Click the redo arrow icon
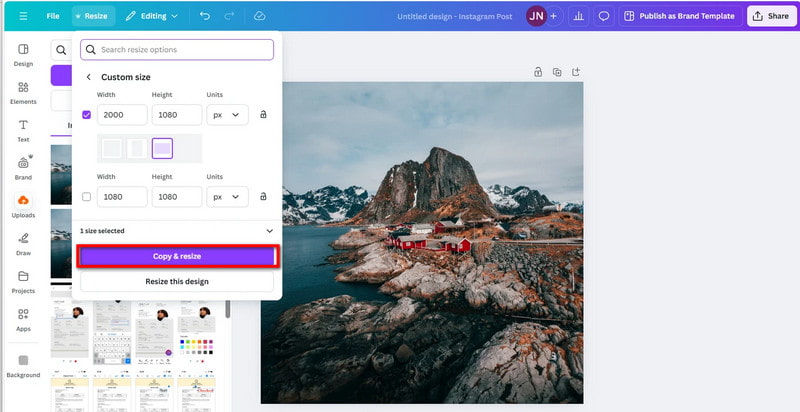Viewport: 800px width, 412px height. tap(231, 16)
